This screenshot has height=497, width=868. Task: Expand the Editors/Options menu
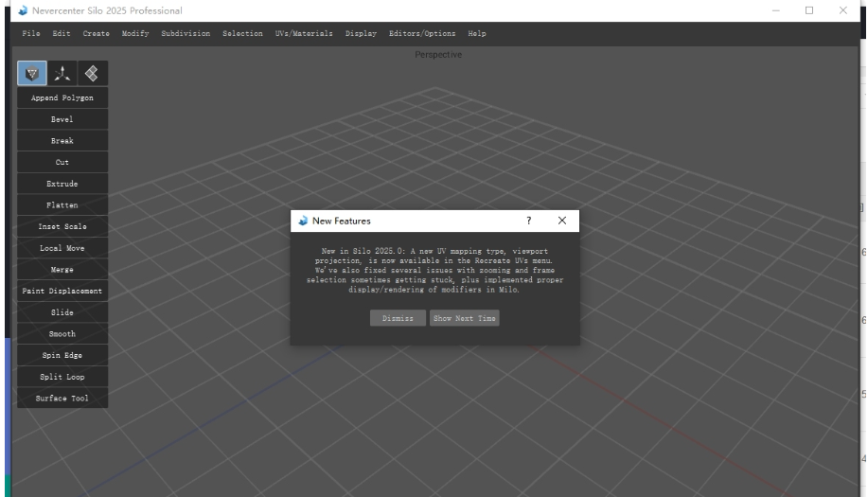421,34
